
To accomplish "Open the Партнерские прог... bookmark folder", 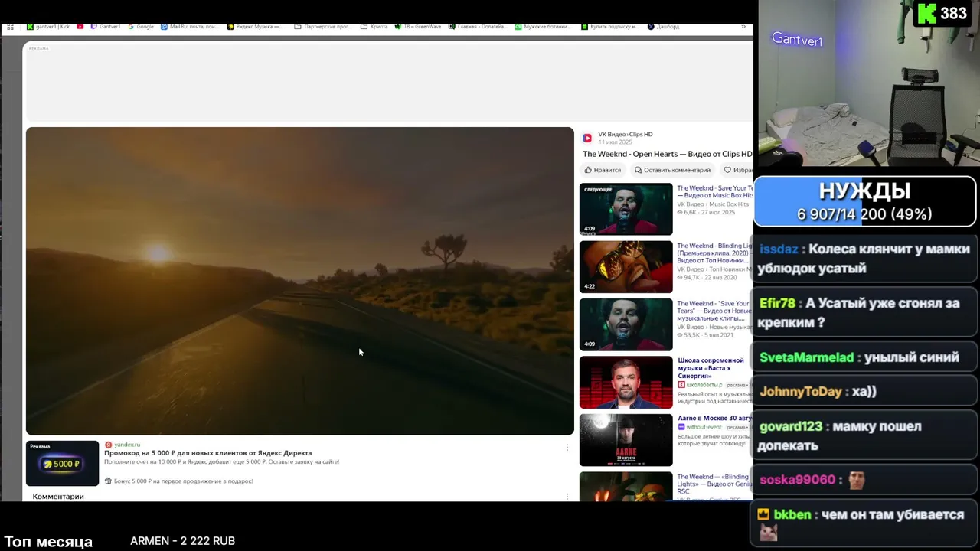I will 322,27.
